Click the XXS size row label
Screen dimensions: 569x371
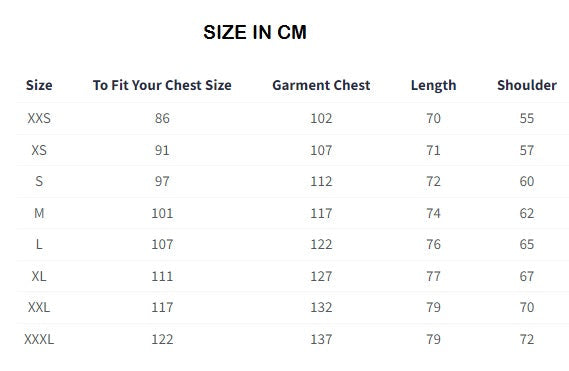click(39, 118)
